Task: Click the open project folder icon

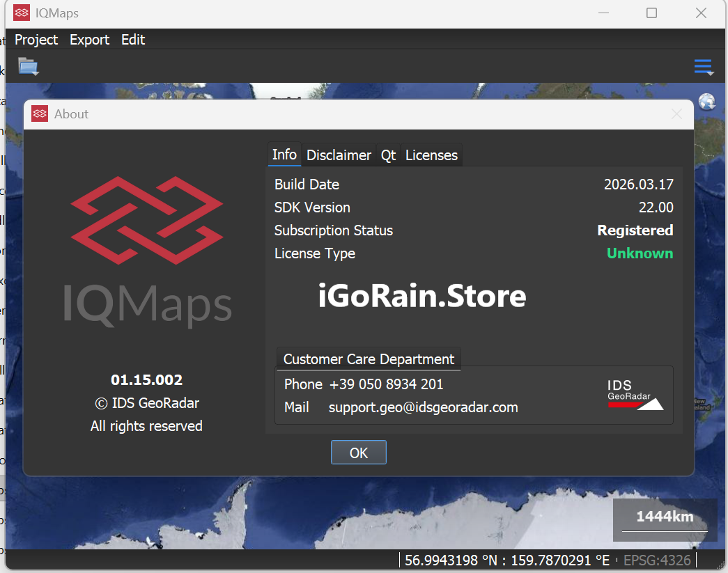Action: tap(29, 66)
